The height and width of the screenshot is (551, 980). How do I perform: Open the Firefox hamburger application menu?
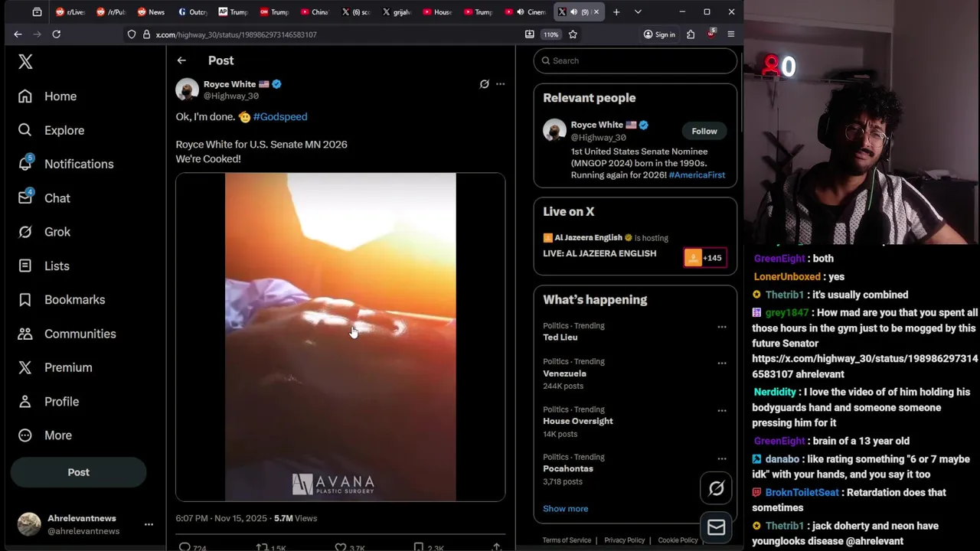[730, 34]
